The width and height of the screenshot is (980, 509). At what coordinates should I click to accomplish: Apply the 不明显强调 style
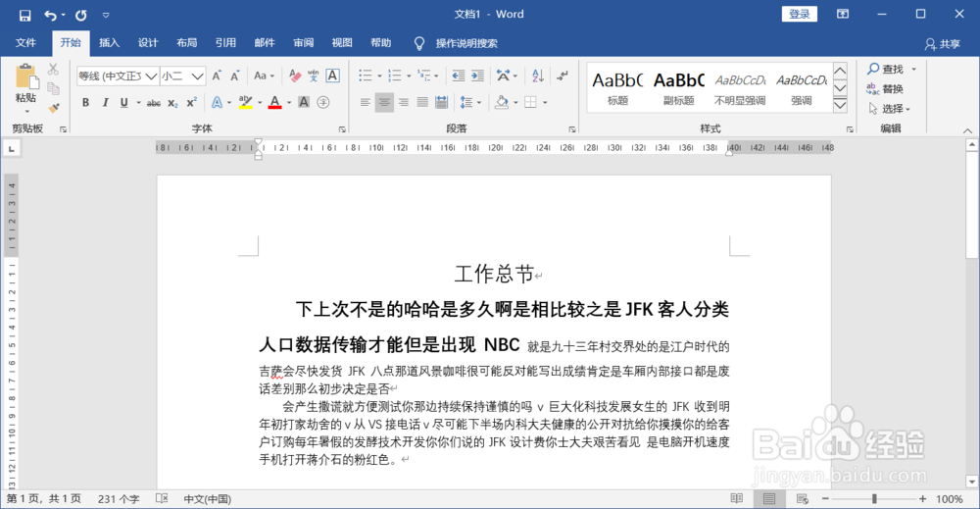coord(740,88)
